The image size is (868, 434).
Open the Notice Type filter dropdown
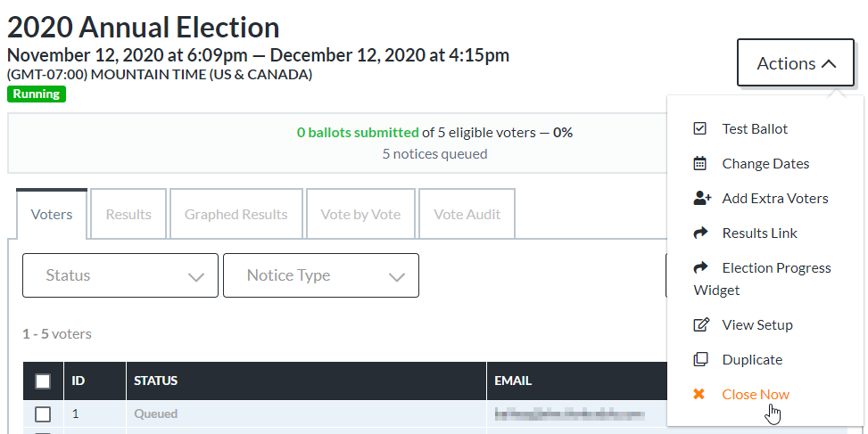321,275
